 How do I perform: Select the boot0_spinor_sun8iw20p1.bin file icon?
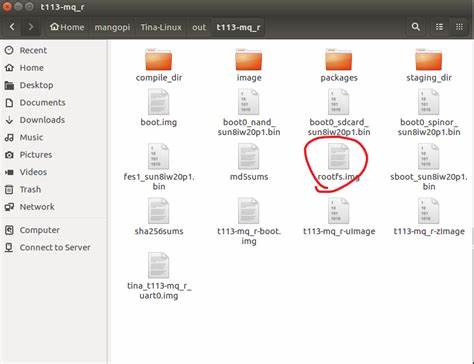tap(429, 102)
